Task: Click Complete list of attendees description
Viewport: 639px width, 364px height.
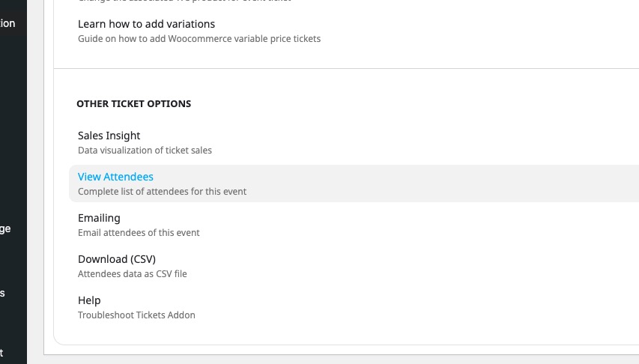Action: (x=162, y=192)
